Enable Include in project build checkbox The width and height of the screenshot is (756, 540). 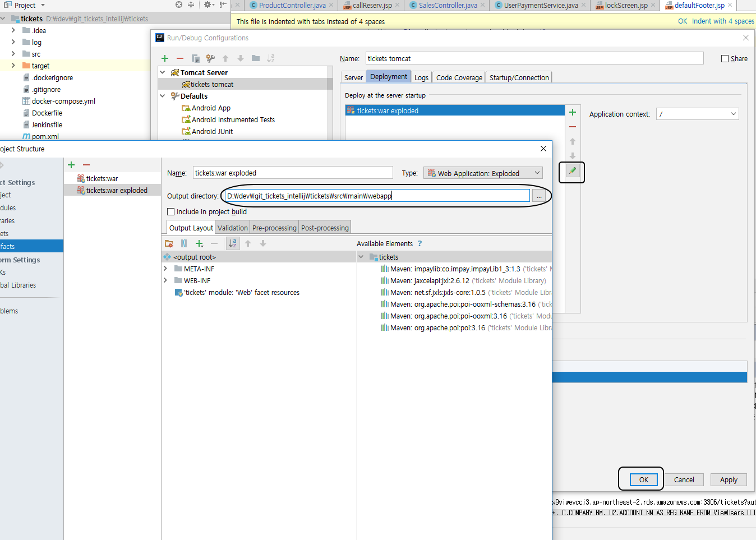(x=171, y=211)
